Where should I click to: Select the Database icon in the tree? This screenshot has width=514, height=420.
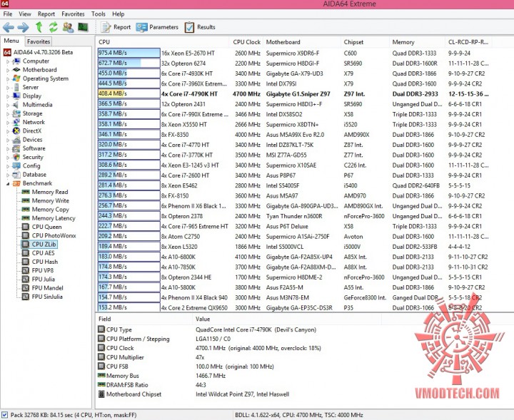tap(16, 175)
